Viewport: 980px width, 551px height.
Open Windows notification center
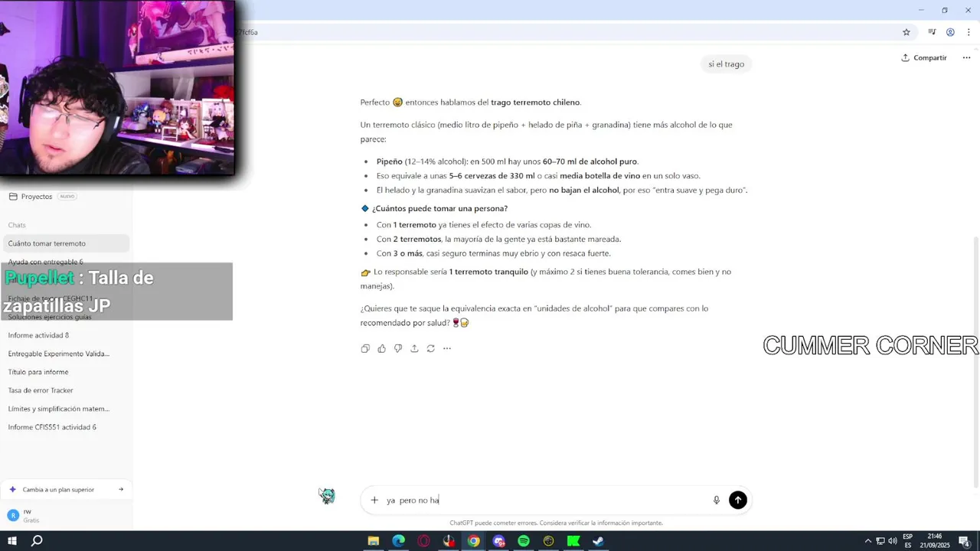pos(965,541)
